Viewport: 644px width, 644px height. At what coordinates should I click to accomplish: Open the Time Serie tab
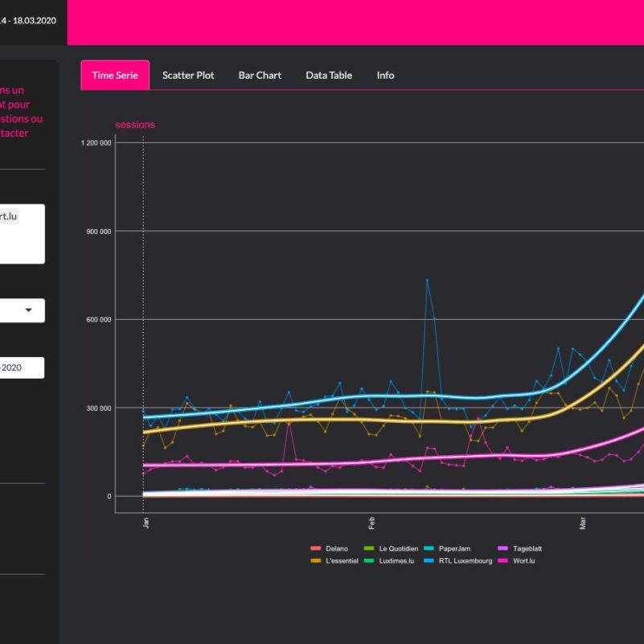tap(115, 75)
